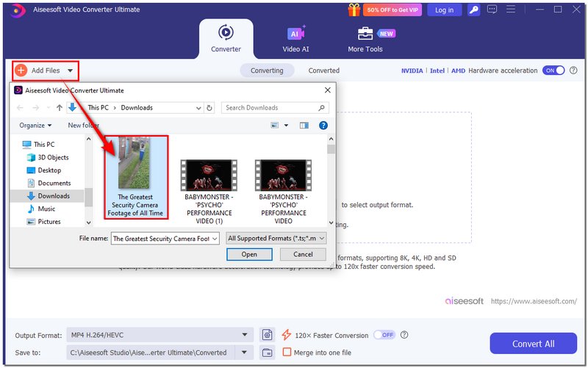Select the Converting tab
Viewport: 588px width, 368px height.
(267, 71)
